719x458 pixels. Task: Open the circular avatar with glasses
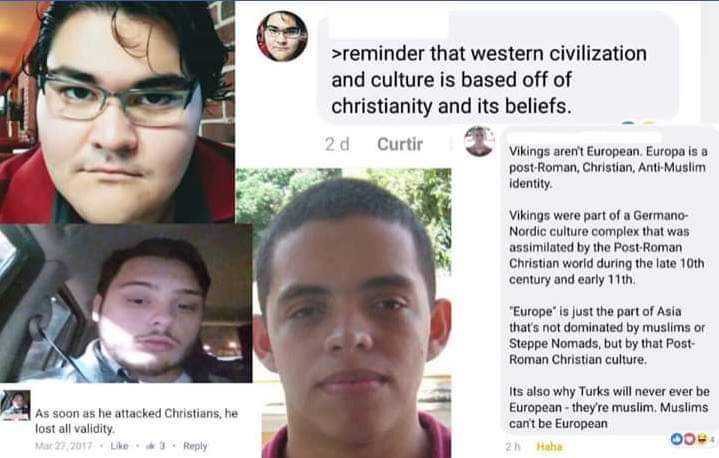pyautogui.click(x=282, y=36)
